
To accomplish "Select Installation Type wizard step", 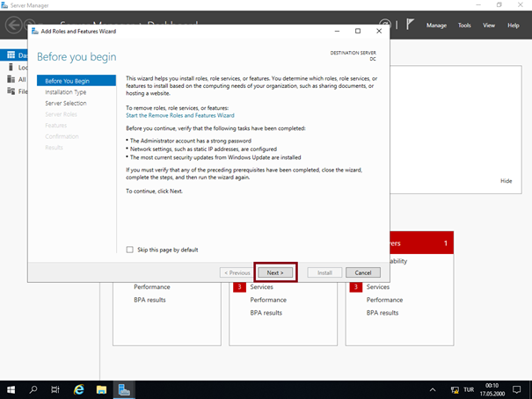I will pos(65,92).
